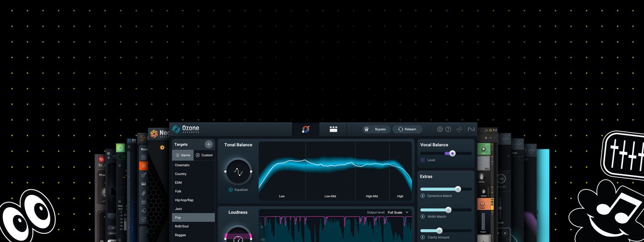Click the Low band of Tonal Balance graph
The height and width of the screenshot is (242, 644).
282,171
